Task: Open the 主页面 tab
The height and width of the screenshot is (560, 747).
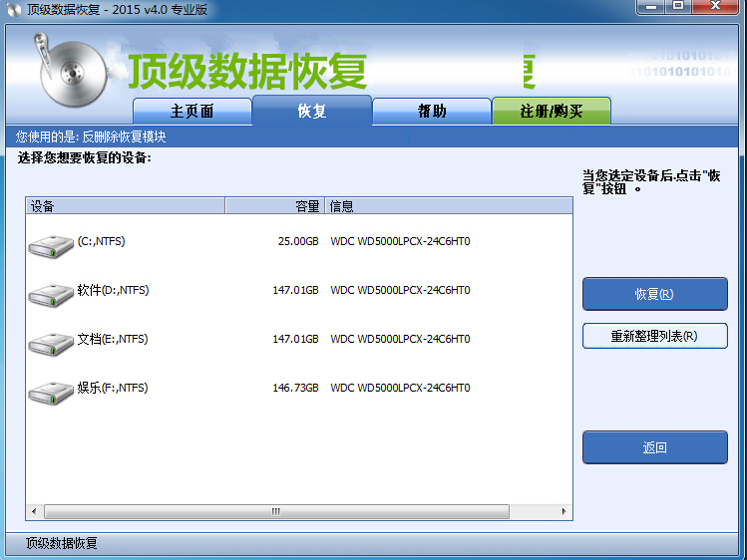Action: (192, 112)
